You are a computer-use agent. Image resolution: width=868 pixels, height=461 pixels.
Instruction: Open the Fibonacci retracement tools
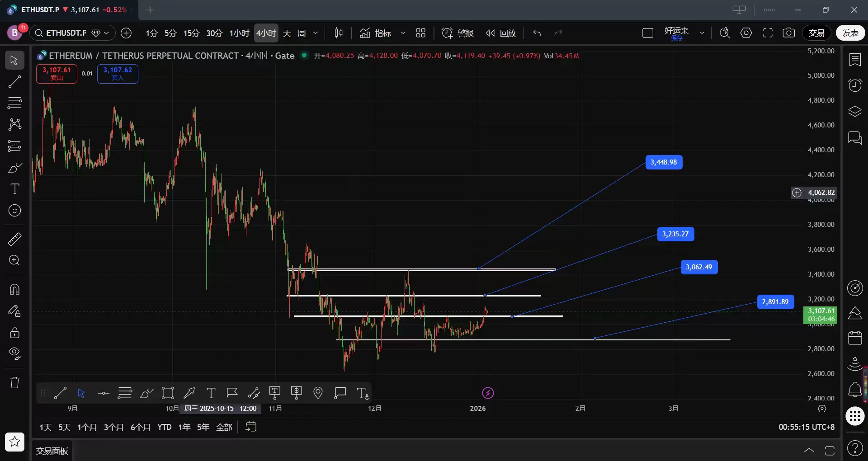14,103
